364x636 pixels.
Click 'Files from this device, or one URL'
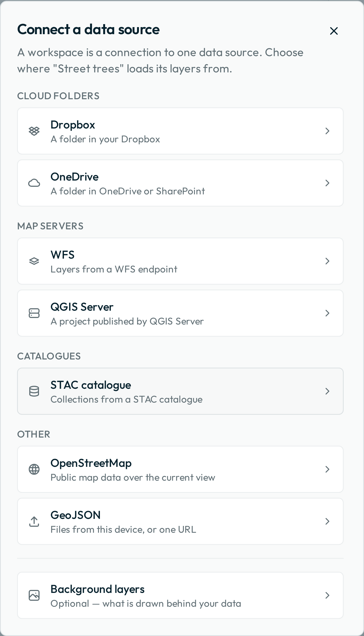pos(123,529)
